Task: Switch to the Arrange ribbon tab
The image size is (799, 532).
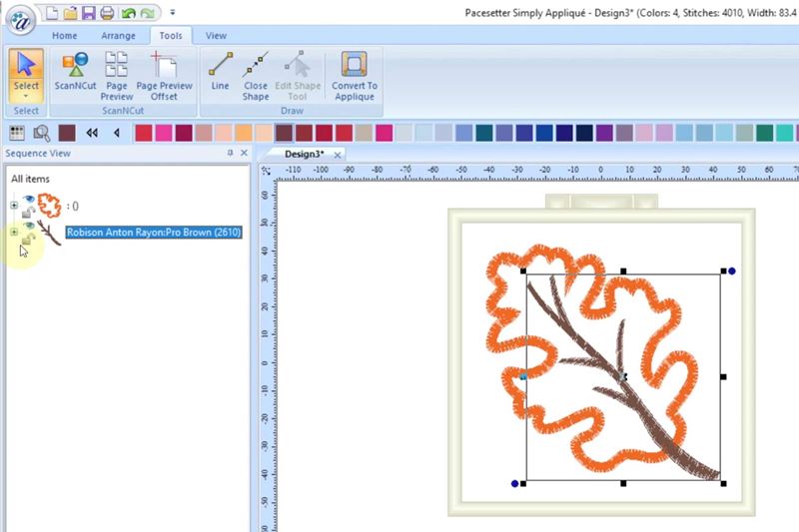Action: [118, 36]
